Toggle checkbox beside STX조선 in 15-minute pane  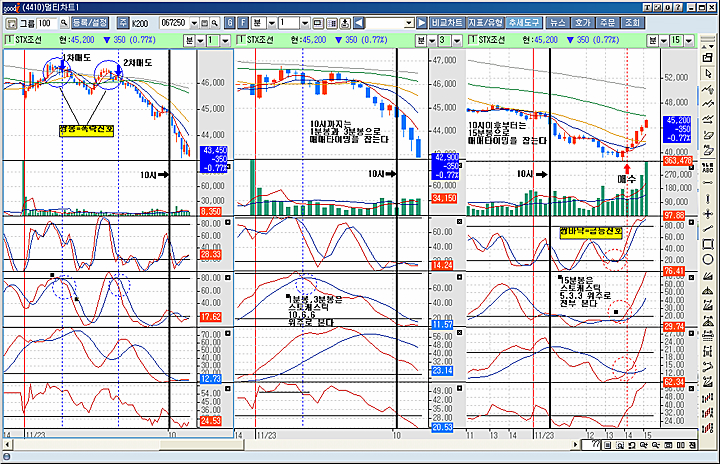click(472, 40)
